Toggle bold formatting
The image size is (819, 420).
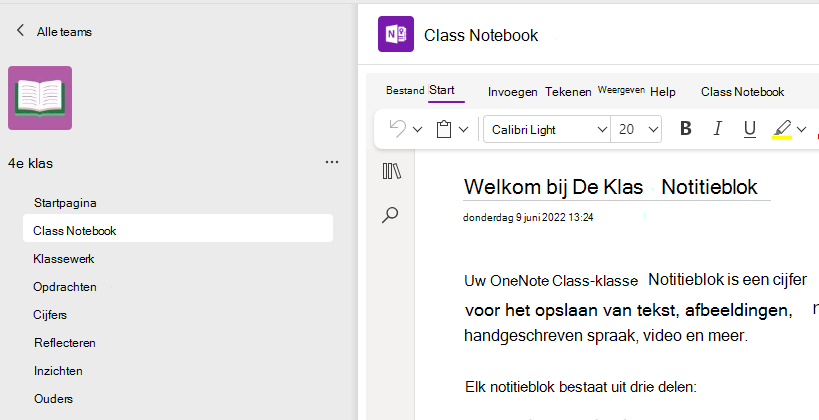pyautogui.click(x=686, y=129)
